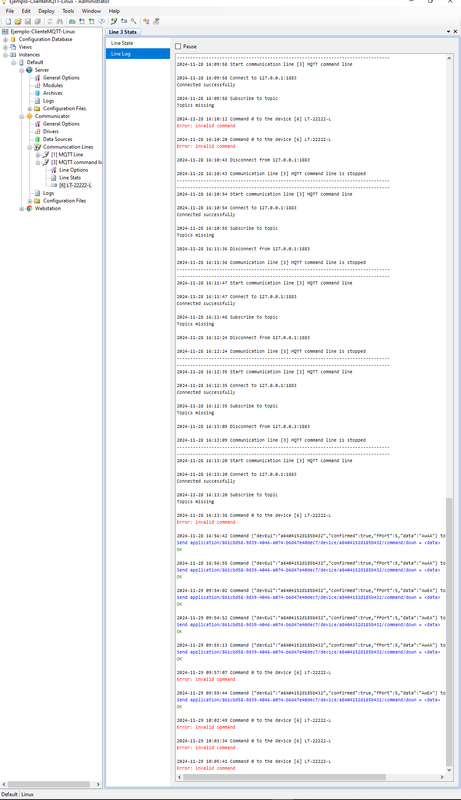Open the Tools menu
Image resolution: width=461 pixels, height=800 pixels.
pos(68,11)
